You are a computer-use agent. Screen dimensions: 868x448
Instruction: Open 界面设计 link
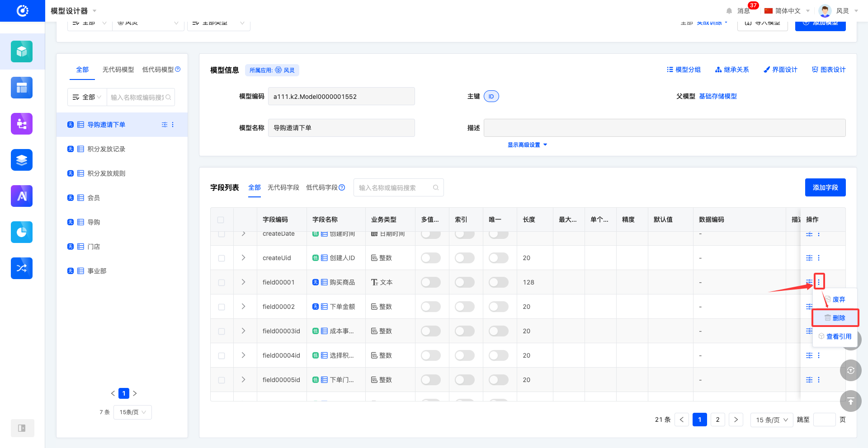coord(780,70)
